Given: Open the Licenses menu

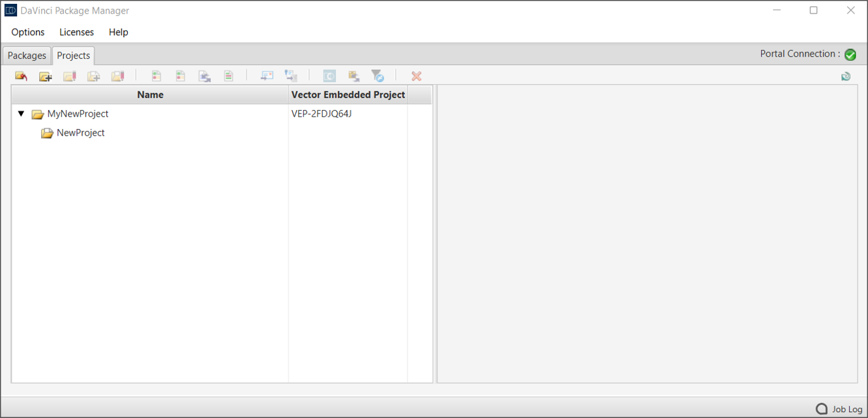Looking at the screenshot, I should point(76,32).
